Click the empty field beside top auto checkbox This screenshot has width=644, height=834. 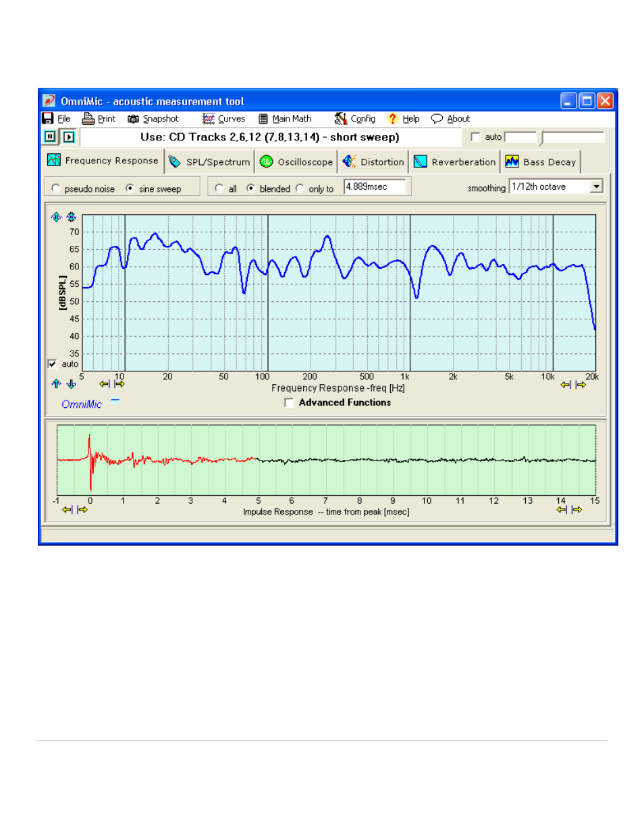point(520,137)
